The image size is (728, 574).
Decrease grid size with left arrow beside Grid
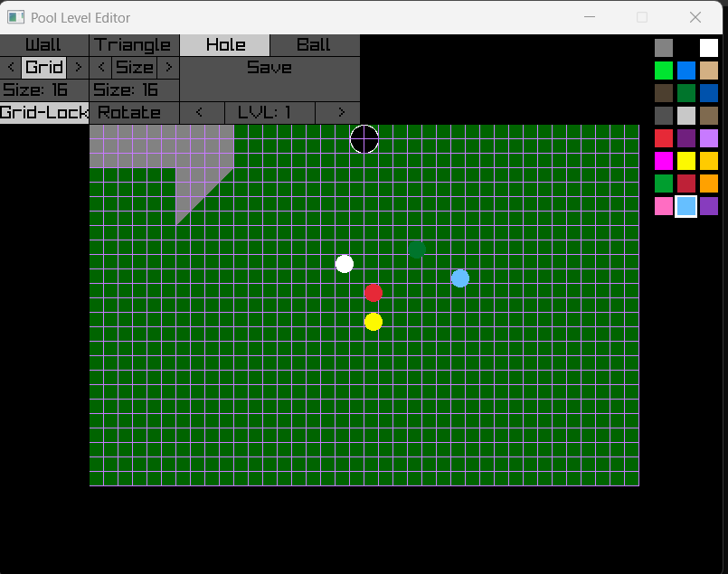[x=11, y=68]
